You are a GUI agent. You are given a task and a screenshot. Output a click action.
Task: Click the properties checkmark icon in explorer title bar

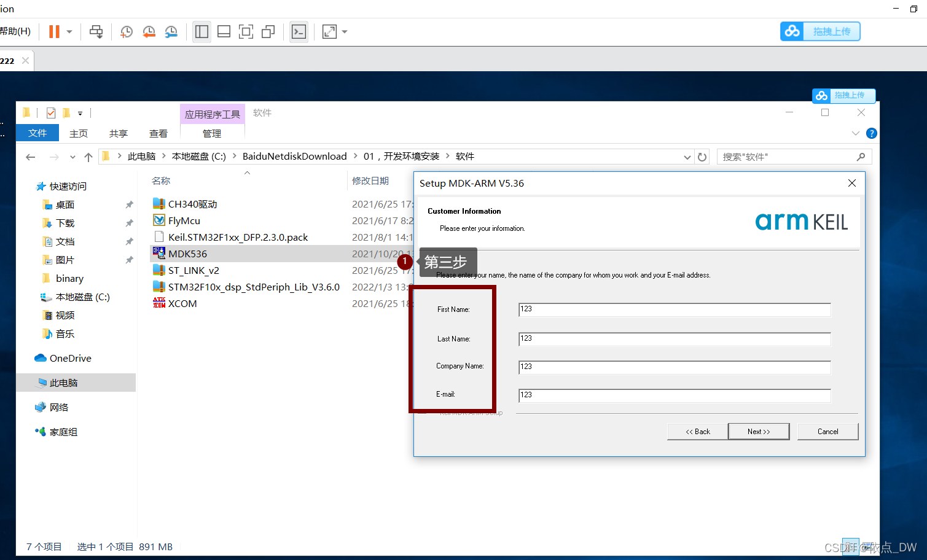[x=51, y=112]
